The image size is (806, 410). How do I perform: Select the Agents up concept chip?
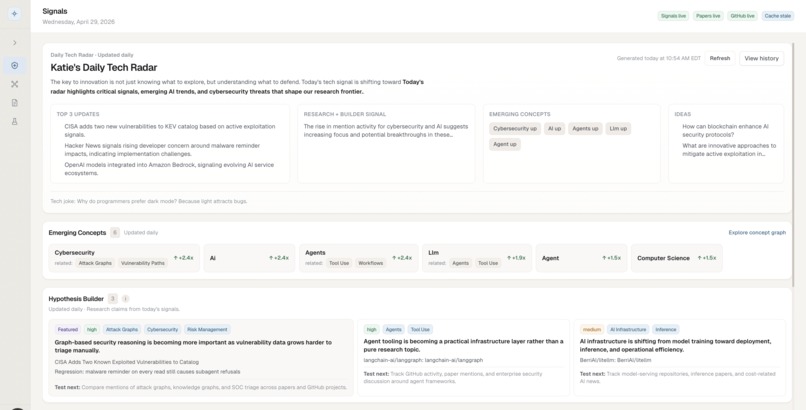(585, 129)
